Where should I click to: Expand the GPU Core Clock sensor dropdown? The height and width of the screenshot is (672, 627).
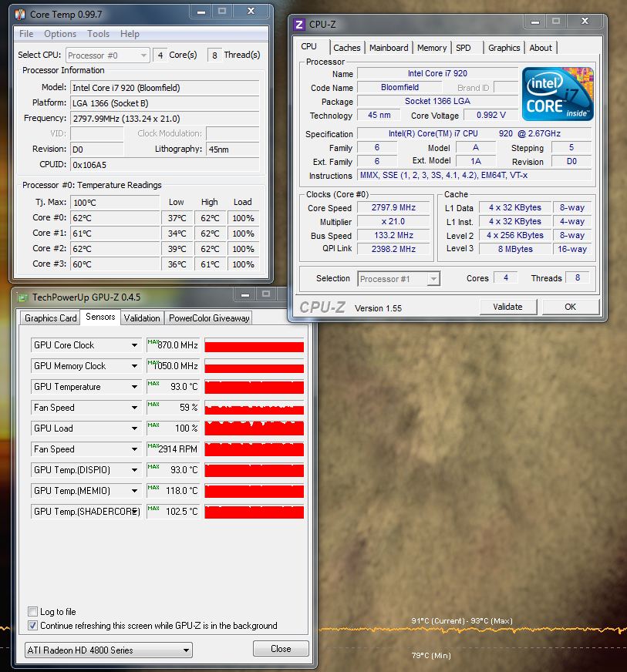pos(135,345)
